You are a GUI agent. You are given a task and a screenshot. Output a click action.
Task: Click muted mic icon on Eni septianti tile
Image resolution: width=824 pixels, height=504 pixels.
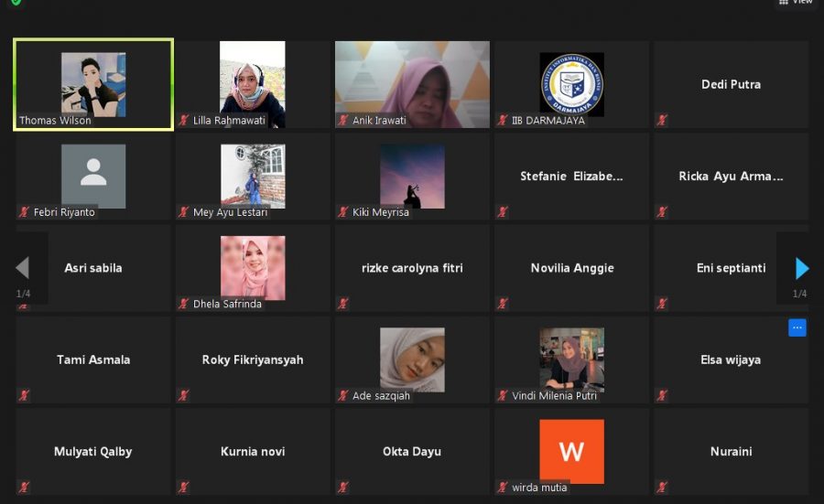pyautogui.click(x=662, y=304)
